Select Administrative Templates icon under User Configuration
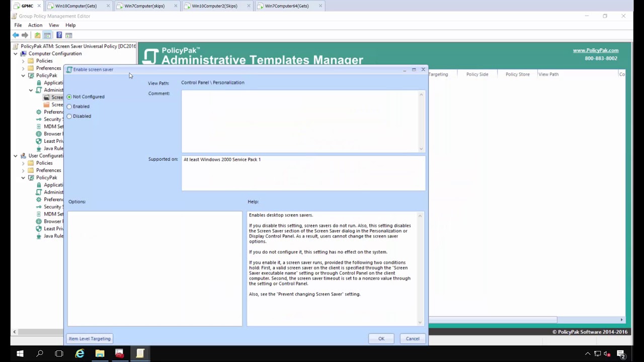The image size is (644, 362). (x=39, y=192)
